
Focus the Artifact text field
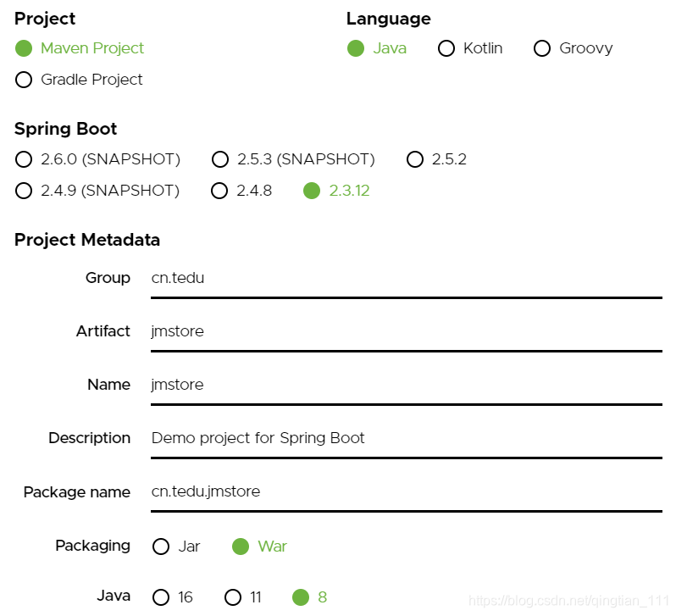click(406, 331)
